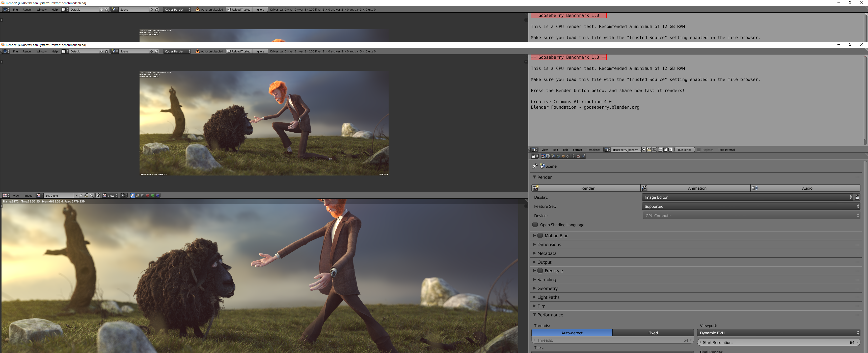The height and width of the screenshot is (353, 868).
Task: Enable Freestyle checkbox
Action: click(x=540, y=271)
